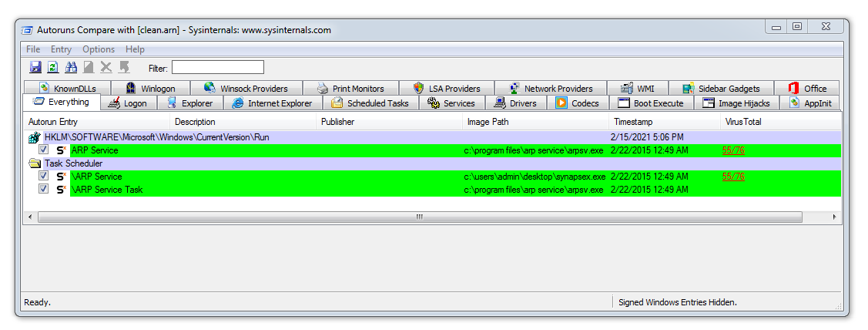Switch to the LSA Providers tab

click(x=447, y=88)
